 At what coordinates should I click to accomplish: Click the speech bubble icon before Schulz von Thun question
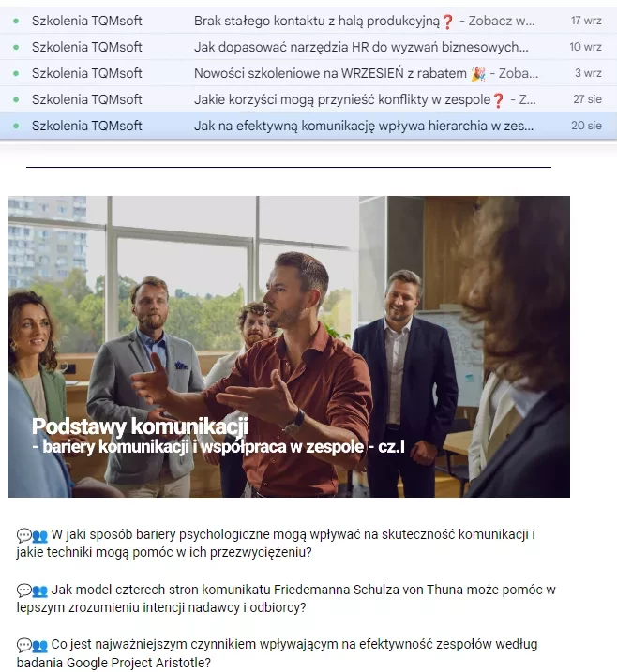click(24, 590)
